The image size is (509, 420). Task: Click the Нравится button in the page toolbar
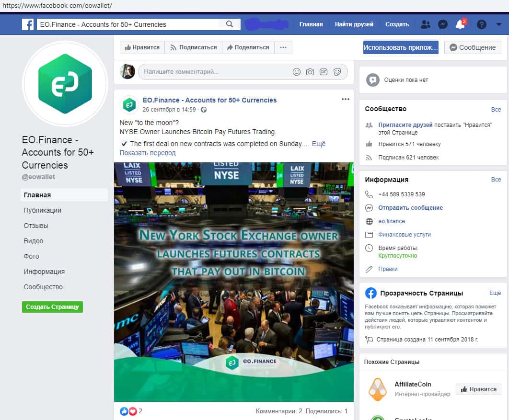(142, 47)
